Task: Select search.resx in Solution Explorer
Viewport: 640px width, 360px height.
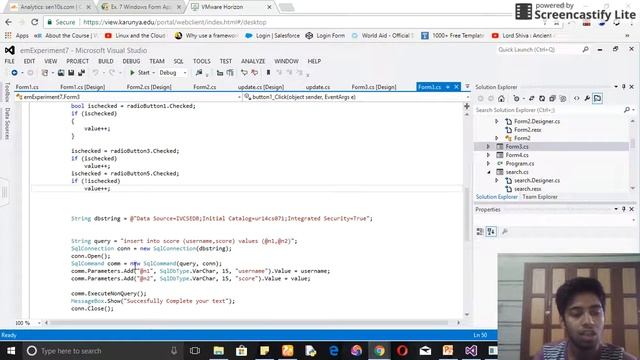Action: coord(527,189)
